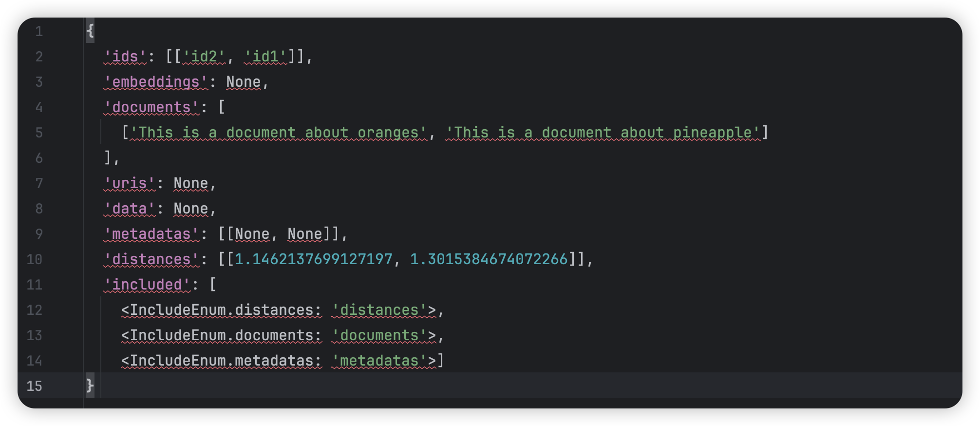
Task: Click the None value after 'uris'
Action: click(191, 183)
